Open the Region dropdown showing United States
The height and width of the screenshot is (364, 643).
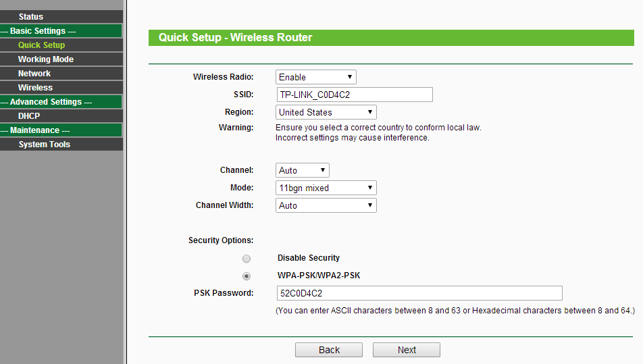[326, 112]
